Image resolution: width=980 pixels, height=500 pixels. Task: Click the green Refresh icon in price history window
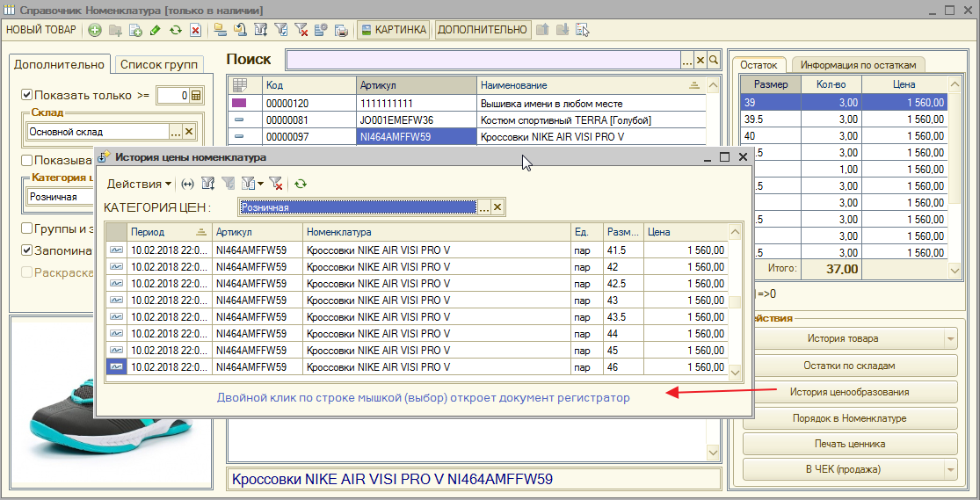[301, 184]
